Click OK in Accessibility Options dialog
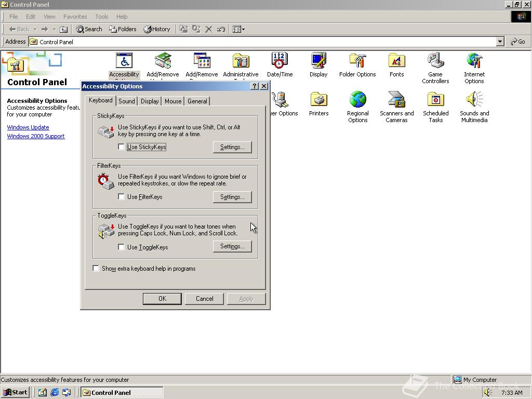Viewport: 532px width, 399px height. [x=162, y=299]
